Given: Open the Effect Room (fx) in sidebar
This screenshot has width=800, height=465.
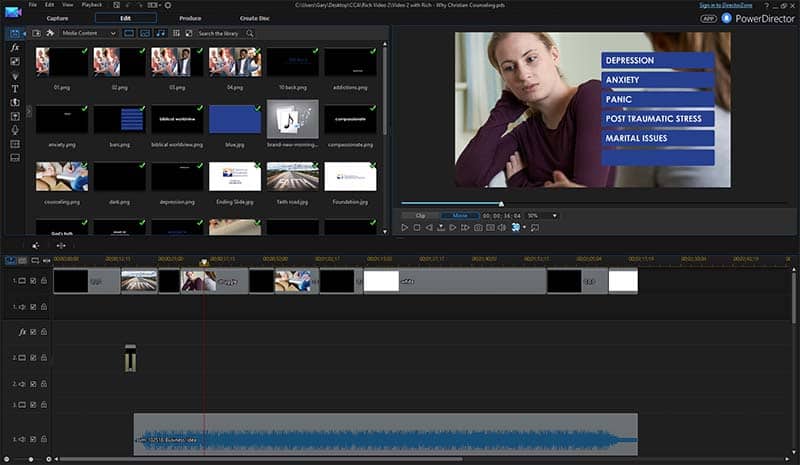Looking at the screenshot, I should (15, 47).
